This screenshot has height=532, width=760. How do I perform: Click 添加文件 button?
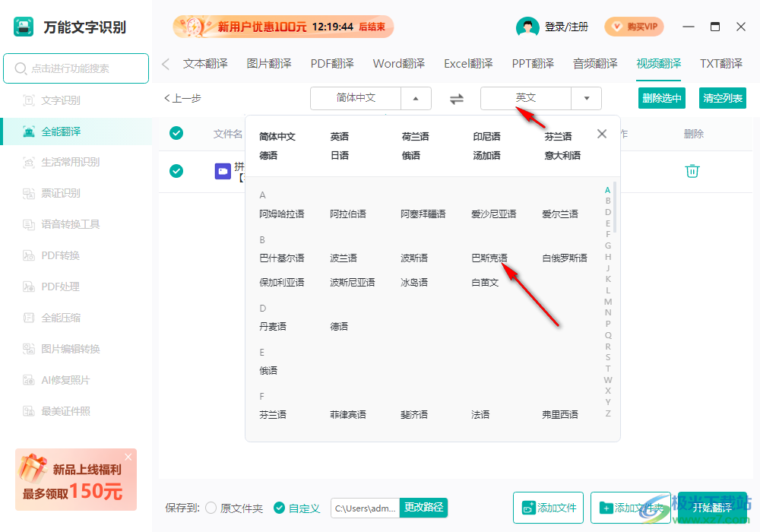point(548,507)
